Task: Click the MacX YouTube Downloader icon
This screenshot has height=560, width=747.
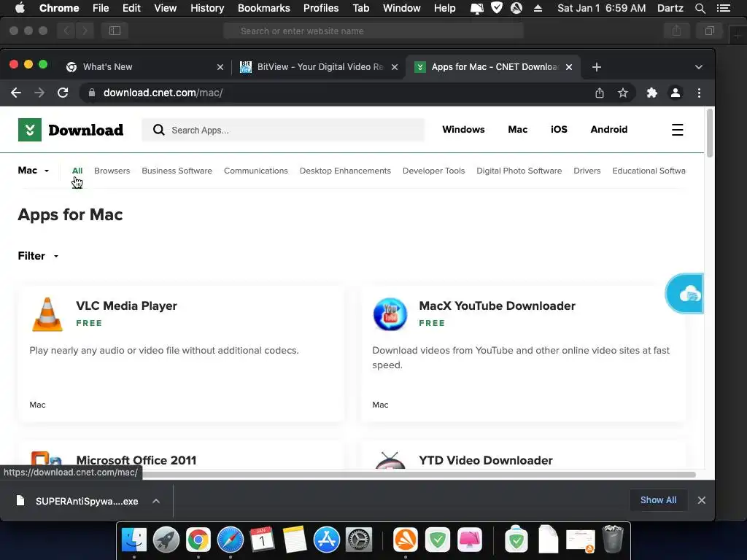Action: click(x=390, y=314)
